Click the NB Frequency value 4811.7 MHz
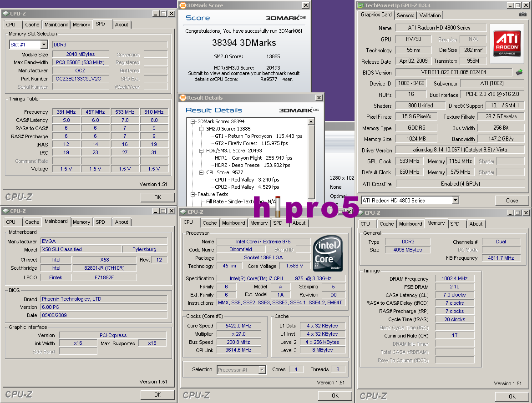 (x=501, y=258)
